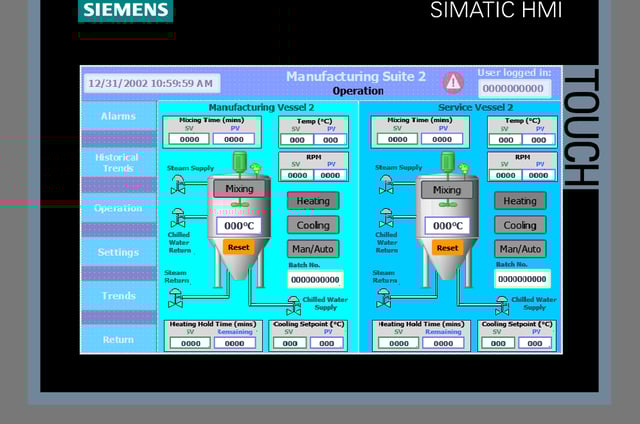Toggle Heating for Manufacturing Vessel 2
The width and height of the screenshot is (640, 424).
click(313, 201)
